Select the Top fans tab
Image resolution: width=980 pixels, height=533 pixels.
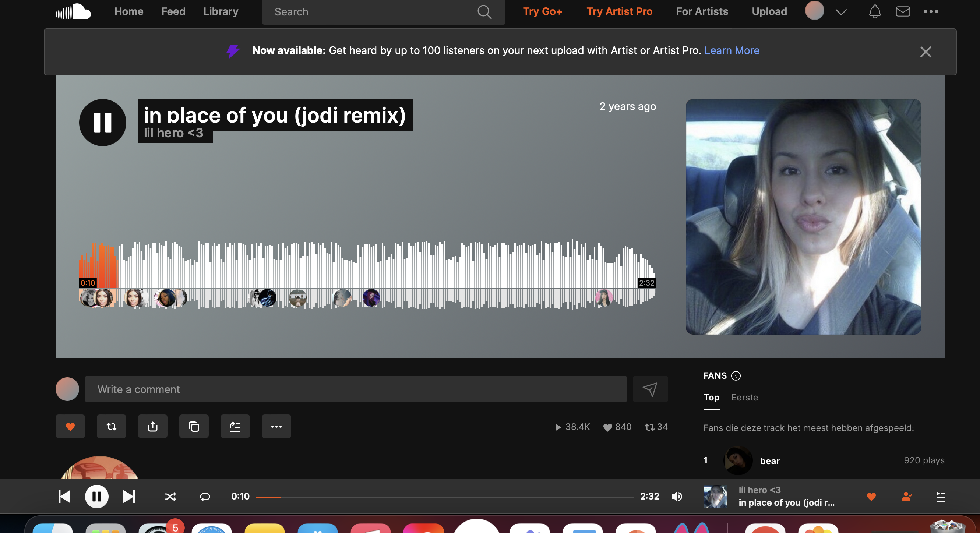tap(711, 398)
